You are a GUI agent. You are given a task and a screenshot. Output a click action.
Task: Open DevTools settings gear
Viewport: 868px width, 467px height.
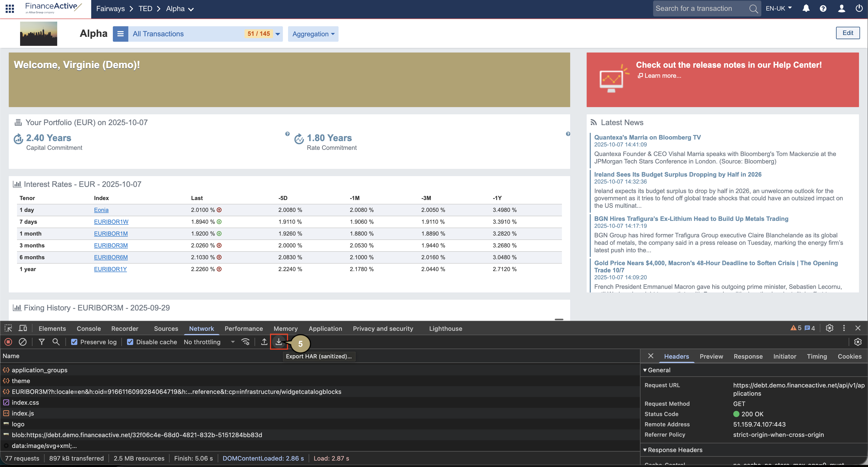(829, 328)
